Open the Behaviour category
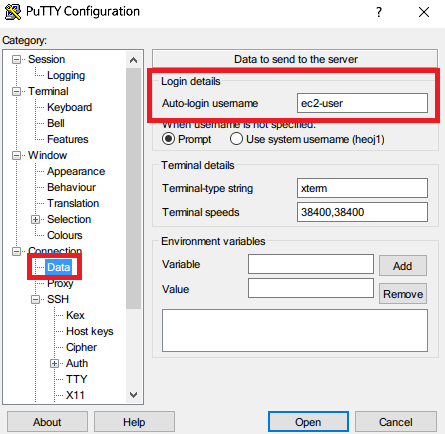This screenshot has width=445, height=434. pyautogui.click(x=71, y=187)
